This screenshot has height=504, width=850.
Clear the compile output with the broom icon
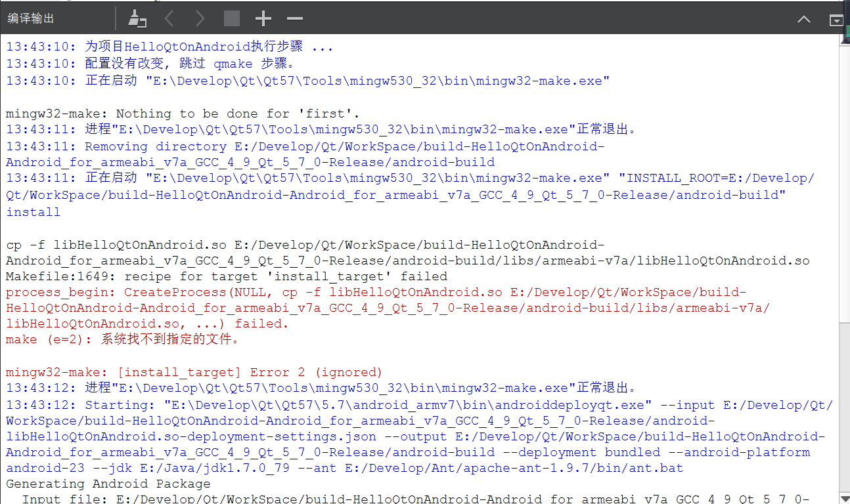click(x=137, y=18)
